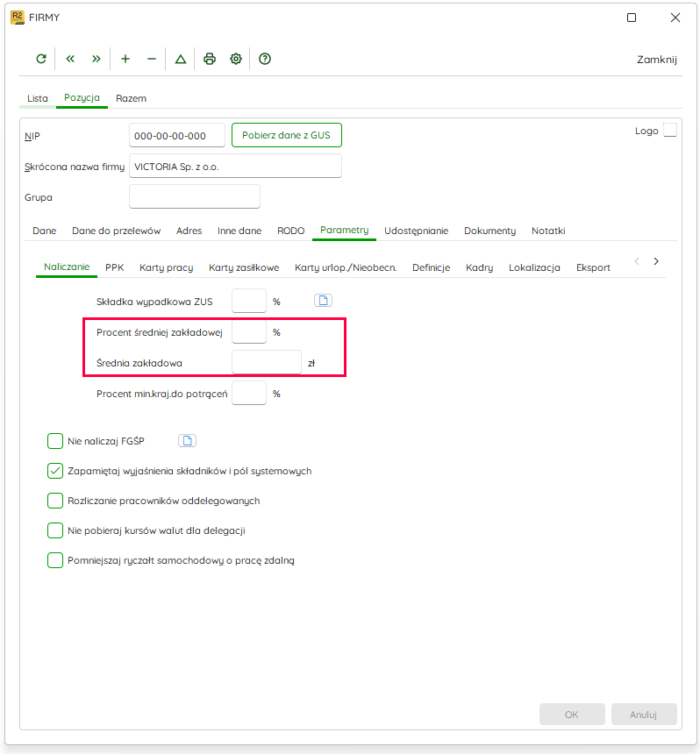Confirm with the OK button
The height and width of the screenshot is (754, 700).
pyautogui.click(x=572, y=715)
